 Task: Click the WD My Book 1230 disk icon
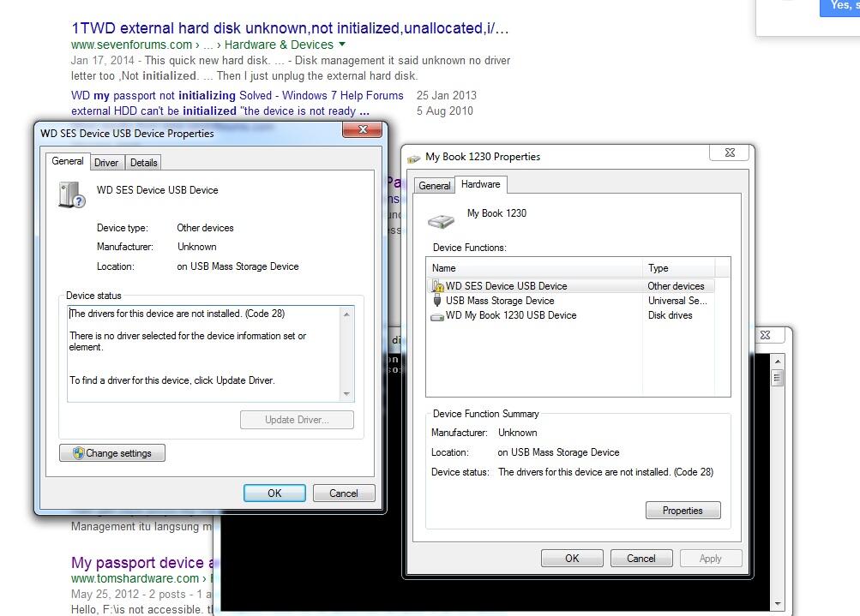pos(437,316)
